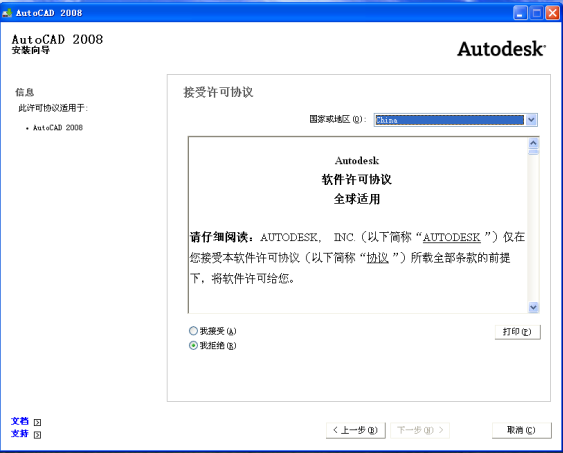This screenshot has width=563, height=453.
Task: Open the 文档 (Documentation) link
Action: [x=20, y=421]
